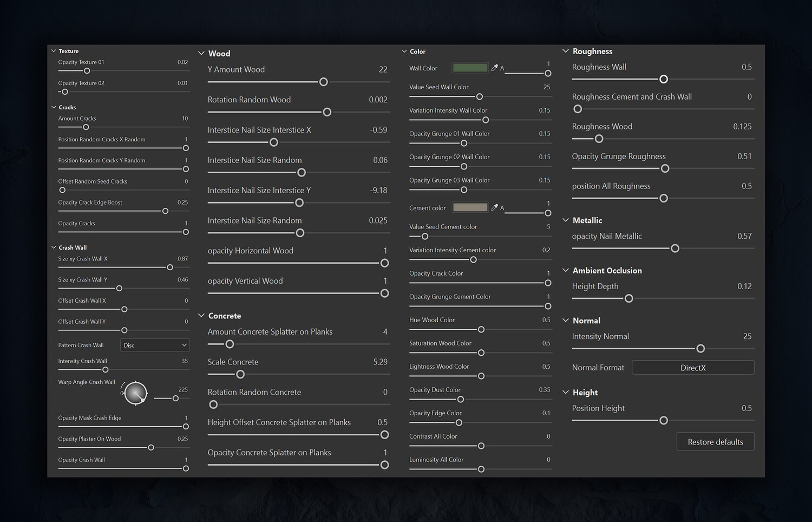This screenshot has width=812, height=522.
Task: Open the Wall Color green swatch
Action: click(470, 68)
